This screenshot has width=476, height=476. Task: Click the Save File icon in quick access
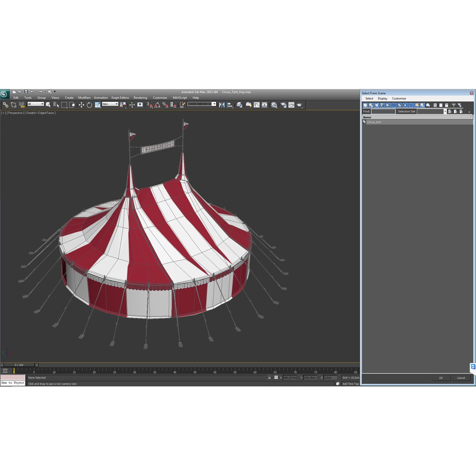(x=26, y=92)
